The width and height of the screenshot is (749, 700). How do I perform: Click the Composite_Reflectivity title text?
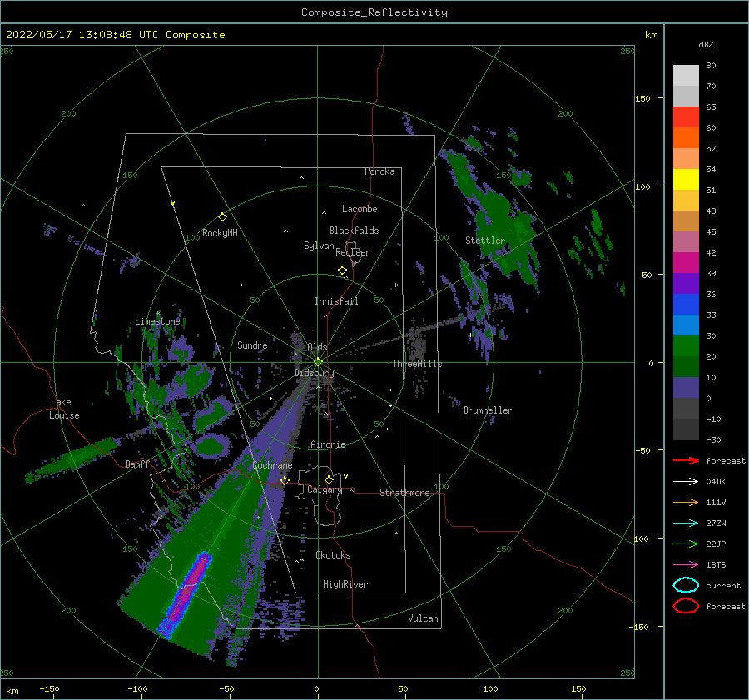pos(374,12)
